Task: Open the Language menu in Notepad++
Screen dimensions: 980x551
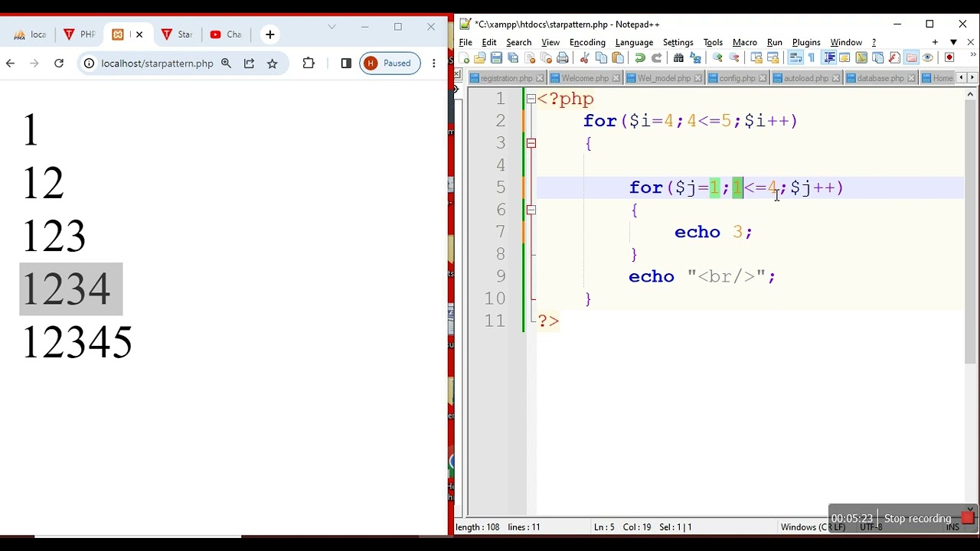Action: coord(634,42)
